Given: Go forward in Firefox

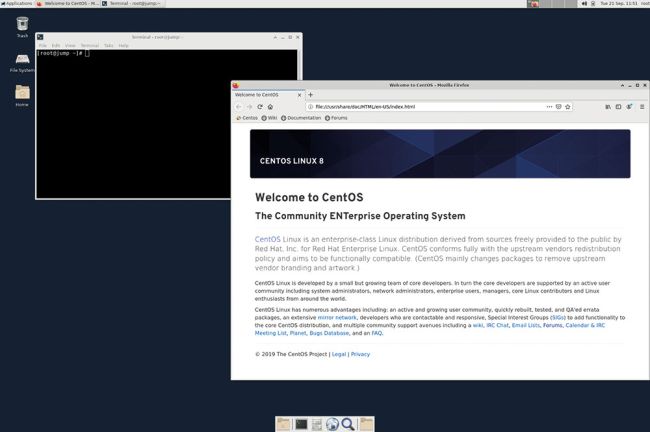Looking at the screenshot, I should [249, 107].
